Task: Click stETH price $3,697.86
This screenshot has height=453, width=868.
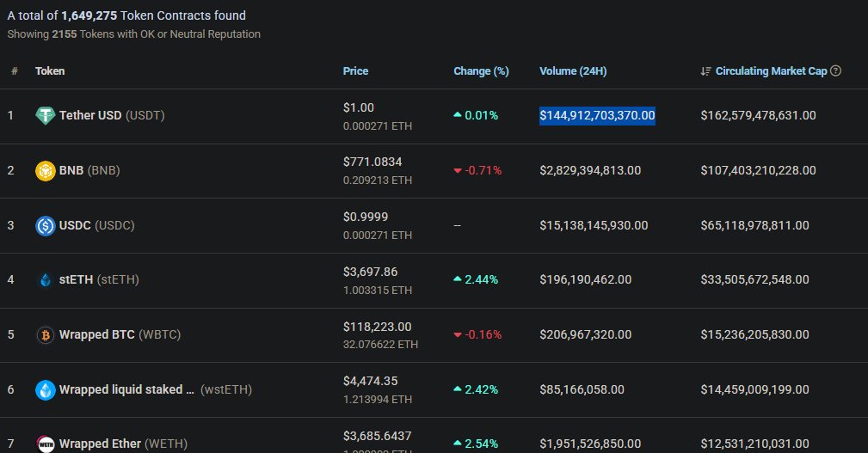Action: [370, 272]
